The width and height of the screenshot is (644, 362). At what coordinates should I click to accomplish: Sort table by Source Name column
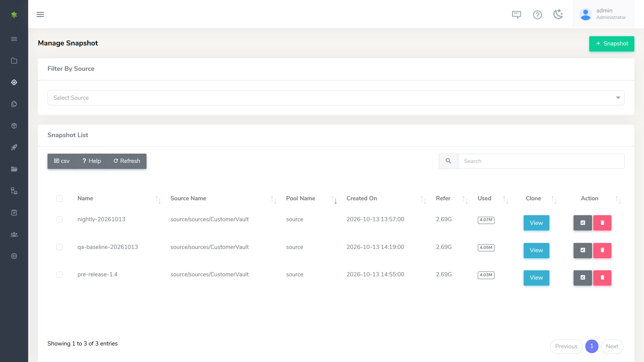[273, 200]
